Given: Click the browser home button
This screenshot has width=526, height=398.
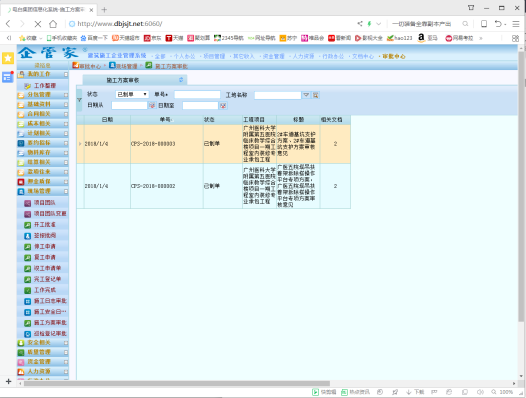Looking at the screenshot, I should 53,24.
